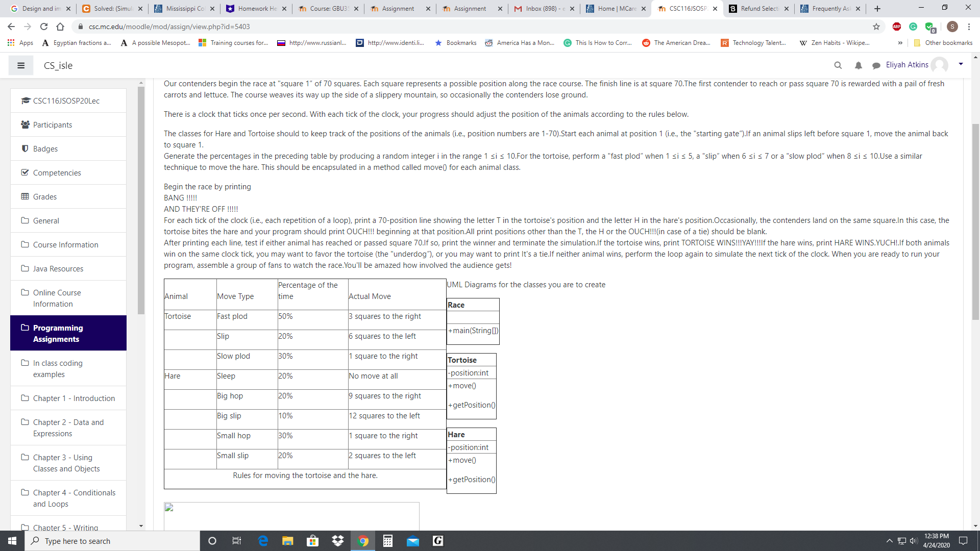Open Moodle messages

tap(876, 65)
